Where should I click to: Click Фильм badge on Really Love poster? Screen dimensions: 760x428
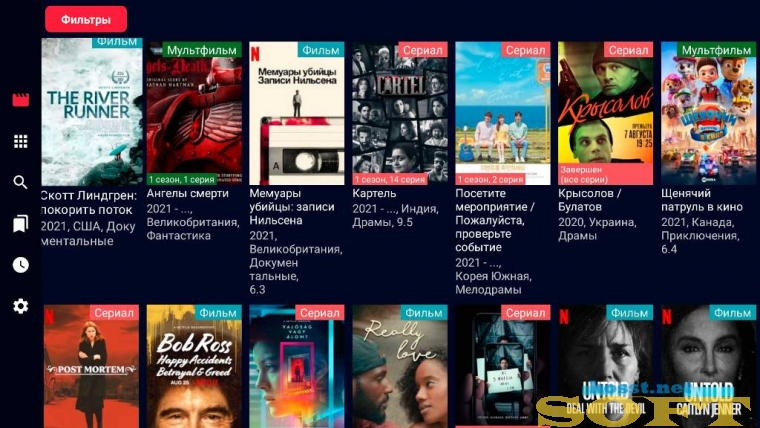tap(424, 313)
